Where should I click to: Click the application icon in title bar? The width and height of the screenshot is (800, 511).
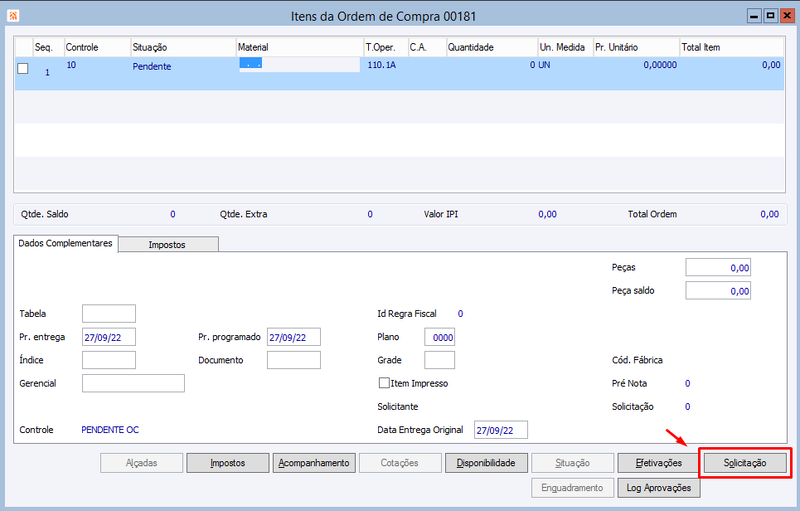coord(13,16)
